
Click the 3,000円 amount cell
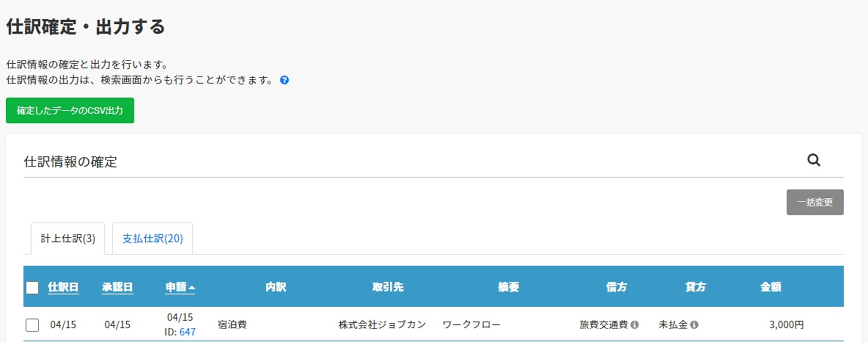786,325
